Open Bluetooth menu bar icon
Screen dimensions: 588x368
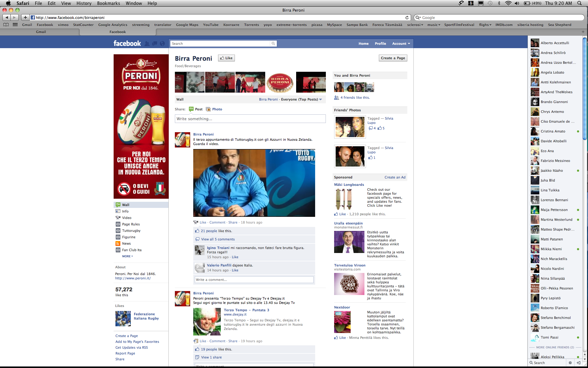click(499, 3)
